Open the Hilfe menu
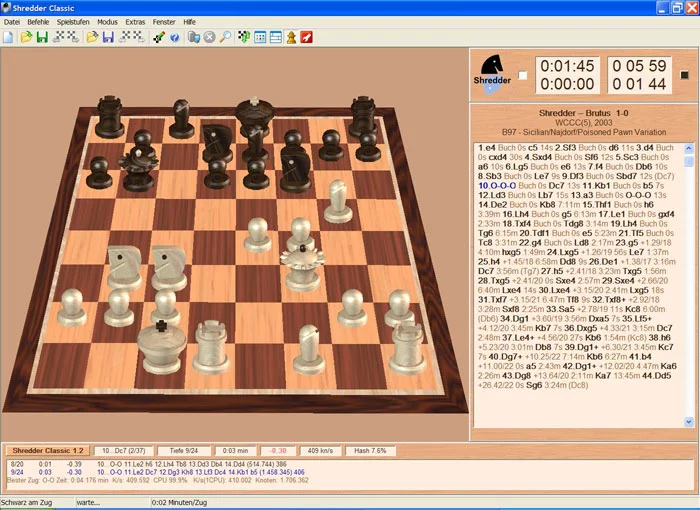Viewport: 700px width, 510px height. 189,22
